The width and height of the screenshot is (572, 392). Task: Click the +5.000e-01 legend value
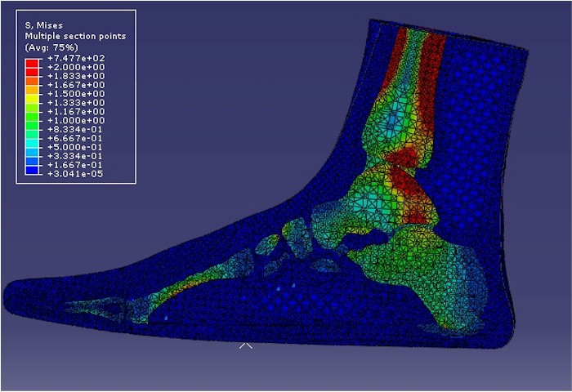(x=74, y=147)
